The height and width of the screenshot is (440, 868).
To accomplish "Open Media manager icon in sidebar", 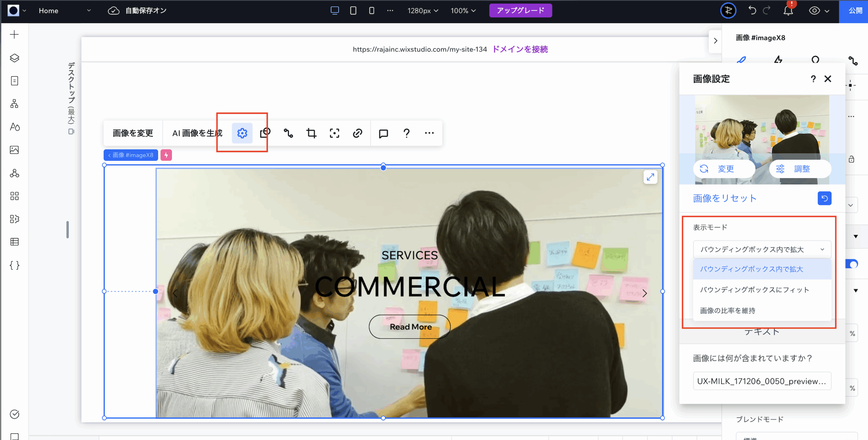I will click(14, 150).
